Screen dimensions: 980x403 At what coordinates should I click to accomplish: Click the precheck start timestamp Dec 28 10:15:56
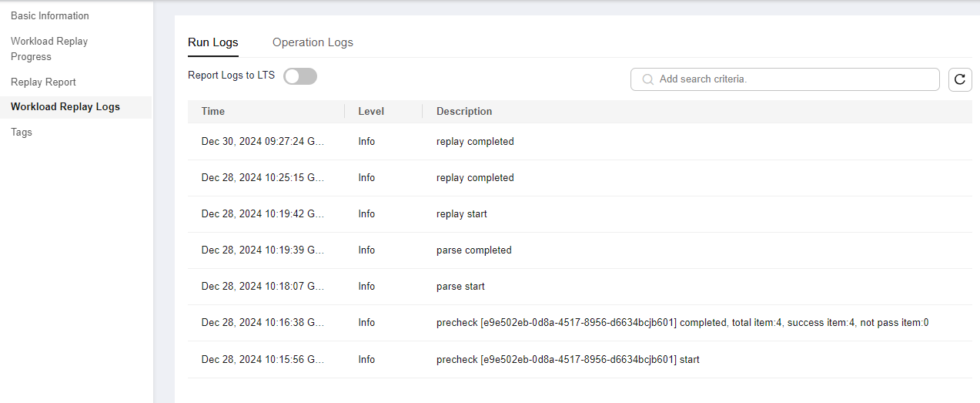(x=263, y=359)
